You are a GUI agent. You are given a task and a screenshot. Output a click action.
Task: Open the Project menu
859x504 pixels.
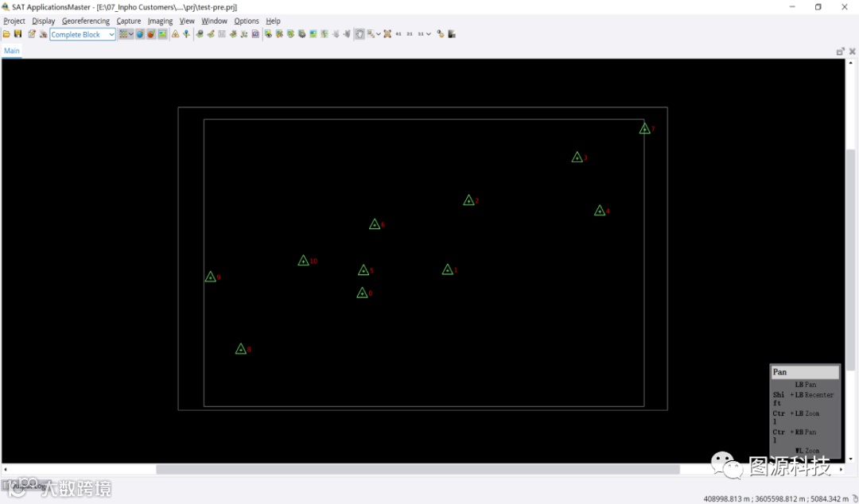pyautogui.click(x=14, y=21)
